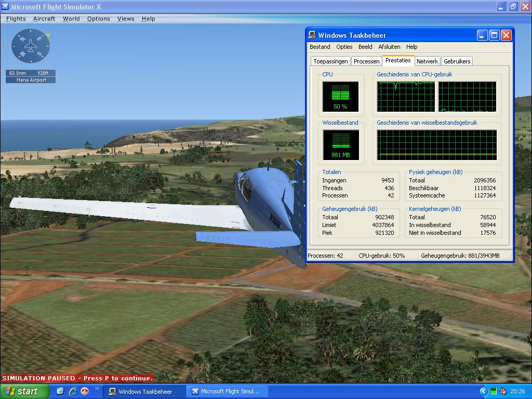Open the Views menu
This screenshot has height=399, width=532.
point(126,19)
